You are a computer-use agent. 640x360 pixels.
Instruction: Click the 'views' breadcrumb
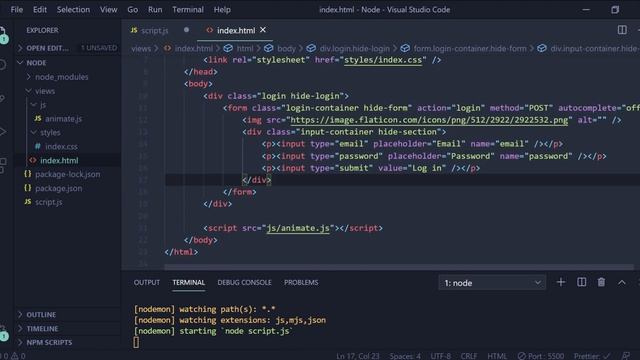point(141,49)
